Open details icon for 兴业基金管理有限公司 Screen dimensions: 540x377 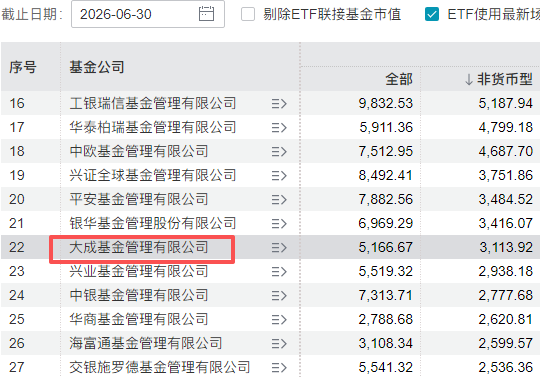tap(279, 271)
